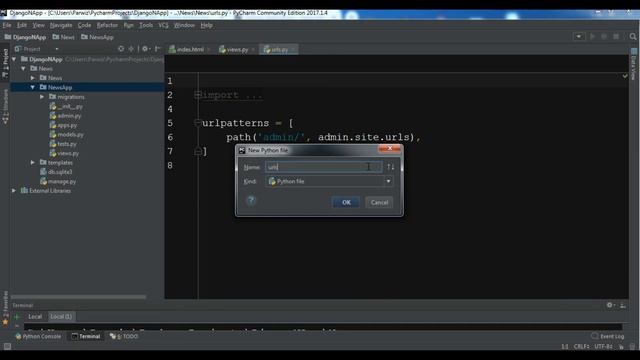
Task: Click the hide Project panel icon
Action: point(157,49)
